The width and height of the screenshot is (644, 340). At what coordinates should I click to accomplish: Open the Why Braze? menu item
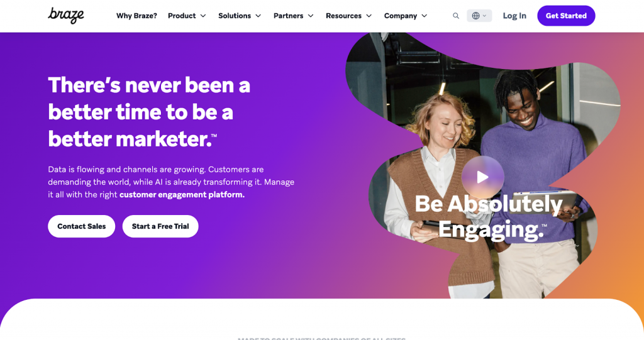(x=136, y=16)
